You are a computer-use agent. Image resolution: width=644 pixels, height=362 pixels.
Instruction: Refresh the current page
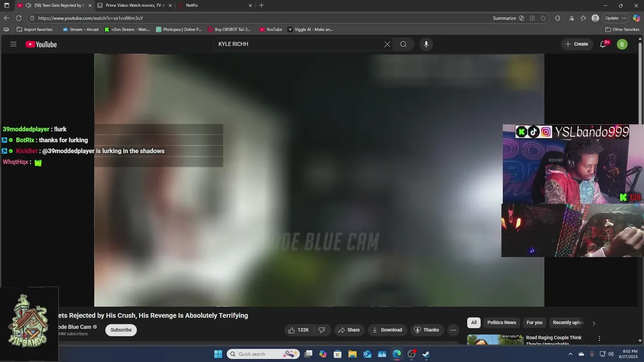click(19, 18)
